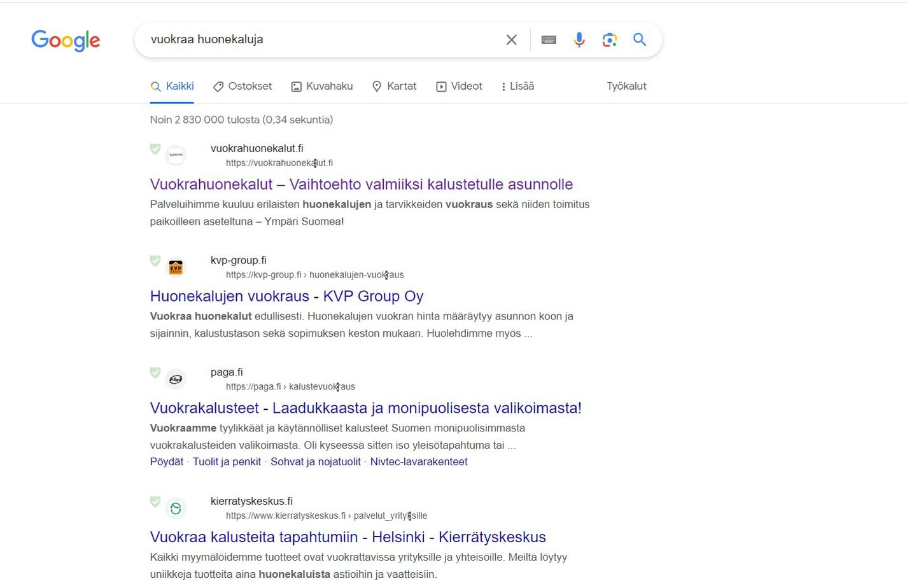Go to Google home via the logo
Screen dimensions: 907x588
tap(66, 41)
